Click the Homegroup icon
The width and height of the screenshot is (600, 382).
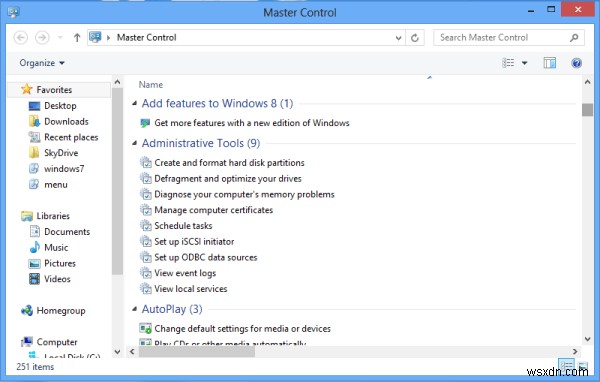coord(27,310)
